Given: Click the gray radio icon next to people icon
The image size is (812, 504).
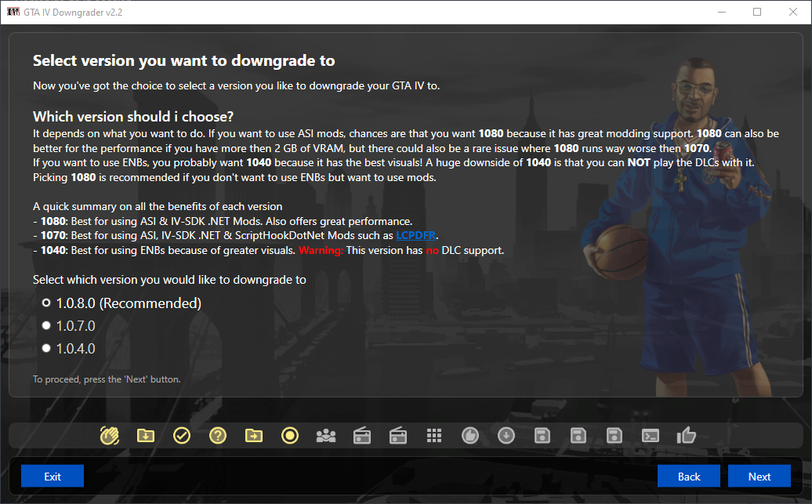Looking at the screenshot, I should (362, 436).
